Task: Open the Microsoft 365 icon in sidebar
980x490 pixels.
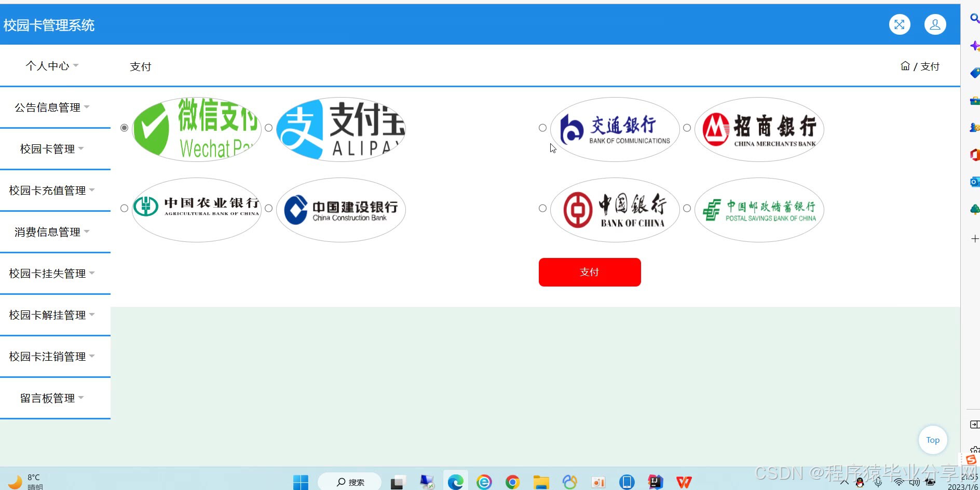Action: (x=975, y=155)
